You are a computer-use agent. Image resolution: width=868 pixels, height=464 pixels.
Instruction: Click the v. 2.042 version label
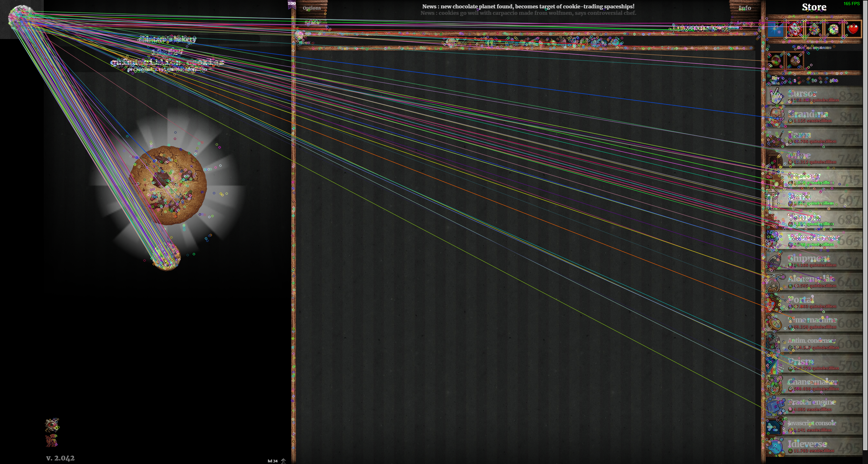pyautogui.click(x=60, y=458)
